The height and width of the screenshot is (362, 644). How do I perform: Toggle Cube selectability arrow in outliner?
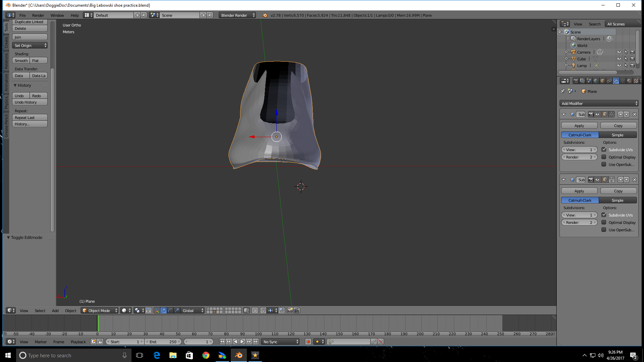pos(626,59)
